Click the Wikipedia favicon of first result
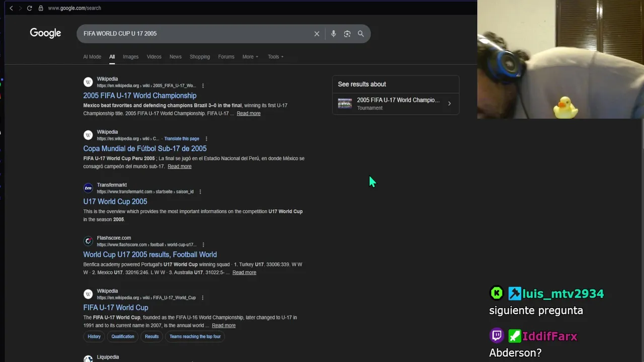644x362 pixels. tap(88, 82)
